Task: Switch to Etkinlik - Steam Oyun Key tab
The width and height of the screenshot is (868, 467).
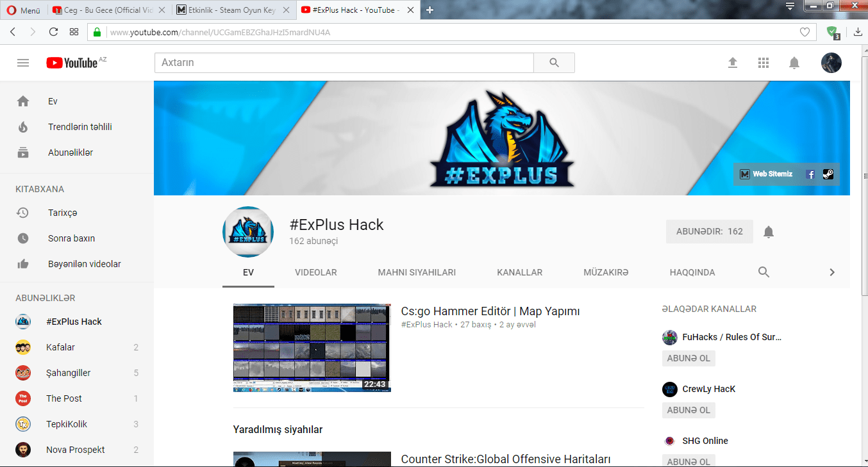Action: coord(234,10)
